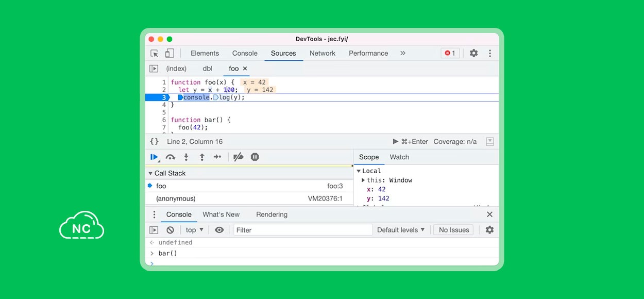The width and height of the screenshot is (644, 299).
Task: Deactivate breakpoints toggle icon
Action: pos(238,157)
